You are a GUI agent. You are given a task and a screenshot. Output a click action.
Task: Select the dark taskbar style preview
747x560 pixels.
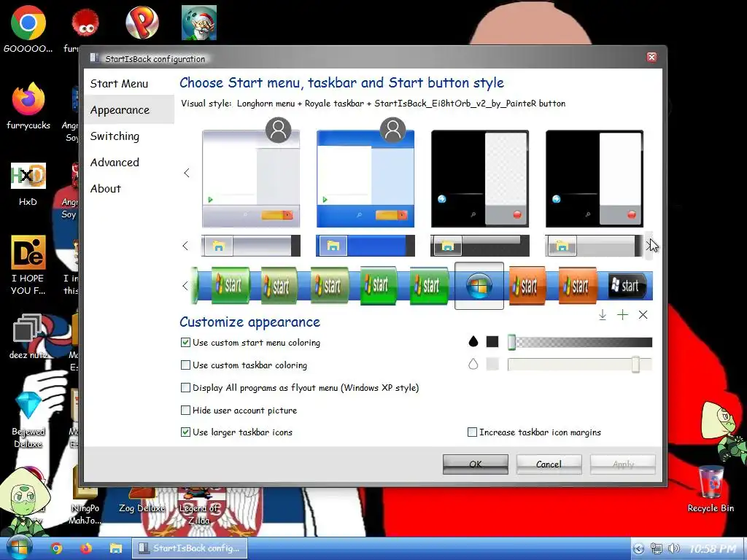click(480, 246)
